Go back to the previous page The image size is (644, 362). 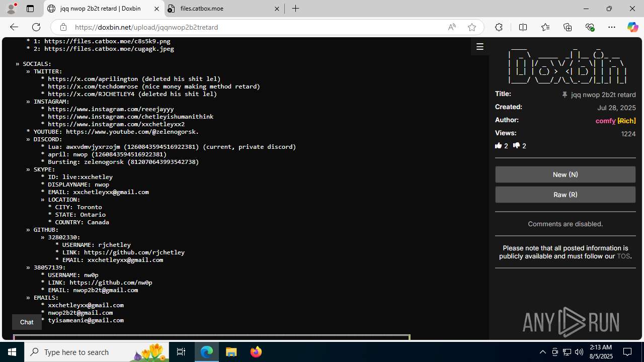click(14, 27)
